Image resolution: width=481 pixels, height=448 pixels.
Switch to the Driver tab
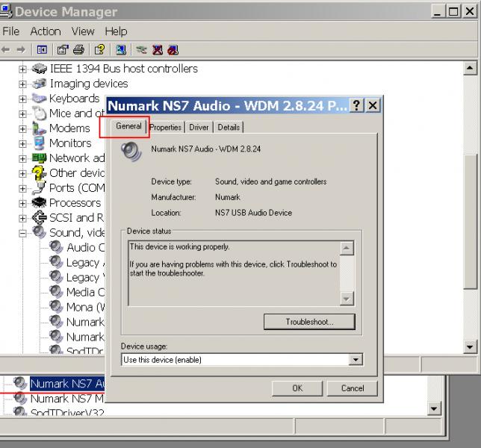(199, 128)
